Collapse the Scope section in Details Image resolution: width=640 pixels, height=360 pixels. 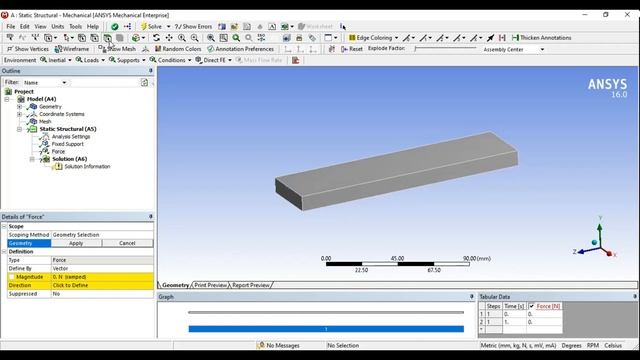[4, 226]
